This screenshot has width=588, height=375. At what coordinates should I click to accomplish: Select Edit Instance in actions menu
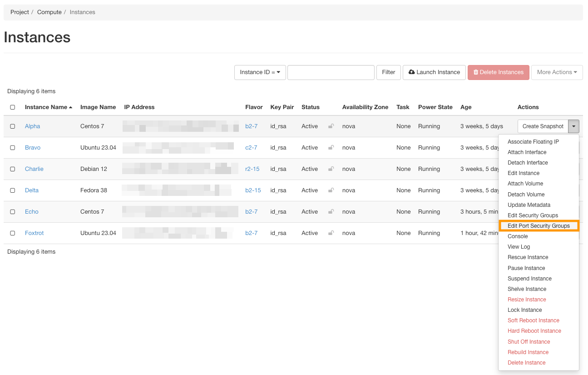524,173
